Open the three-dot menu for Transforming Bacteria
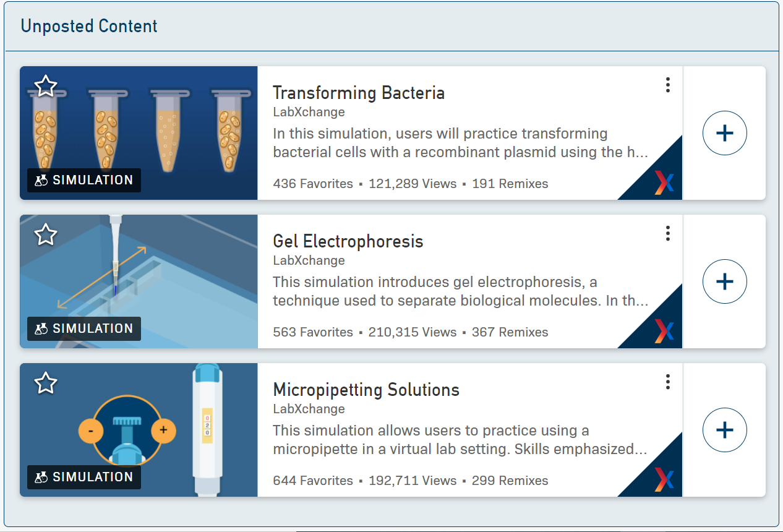The height and width of the screenshot is (532, 783). pyautogui.click(x=667, y=85)
